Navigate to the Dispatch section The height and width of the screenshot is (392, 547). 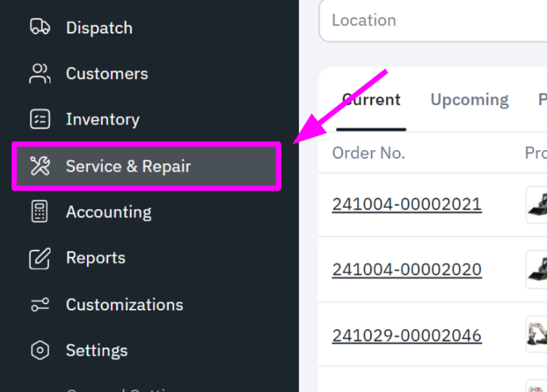99,27
